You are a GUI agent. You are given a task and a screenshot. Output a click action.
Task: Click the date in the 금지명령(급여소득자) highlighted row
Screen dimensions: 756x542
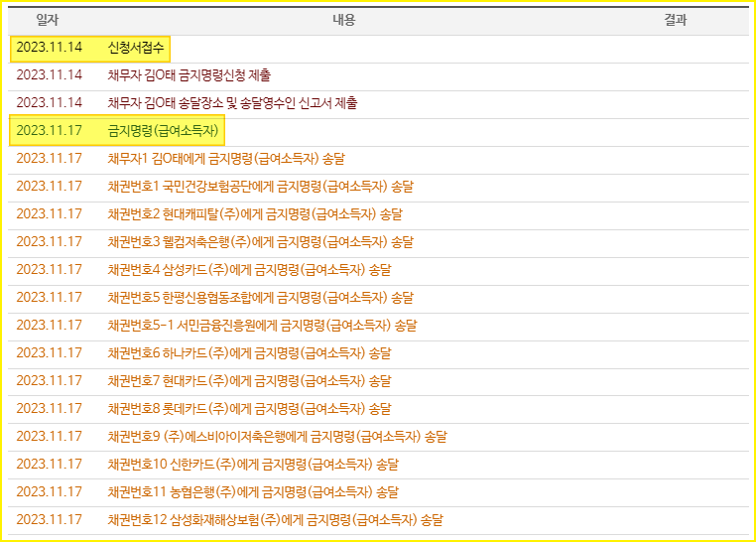point(50,131)
